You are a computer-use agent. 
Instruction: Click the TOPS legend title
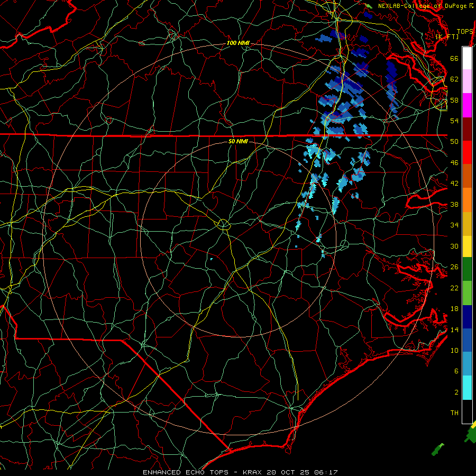pos(465,32)
